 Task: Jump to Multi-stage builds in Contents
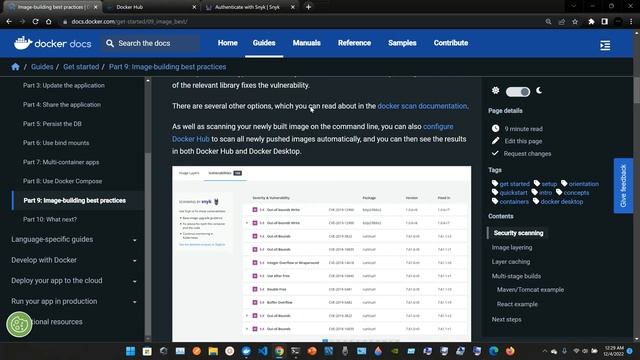516,276
